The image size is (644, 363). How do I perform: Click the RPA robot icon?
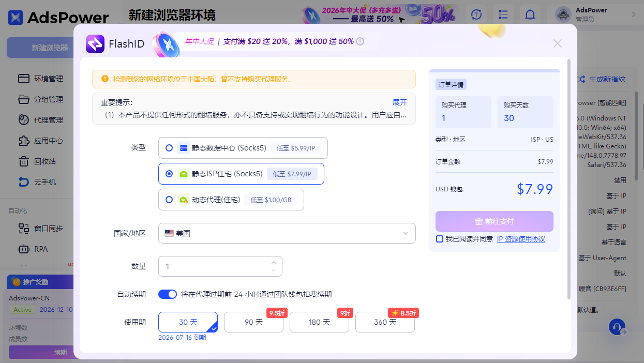[x=24, y=249]
